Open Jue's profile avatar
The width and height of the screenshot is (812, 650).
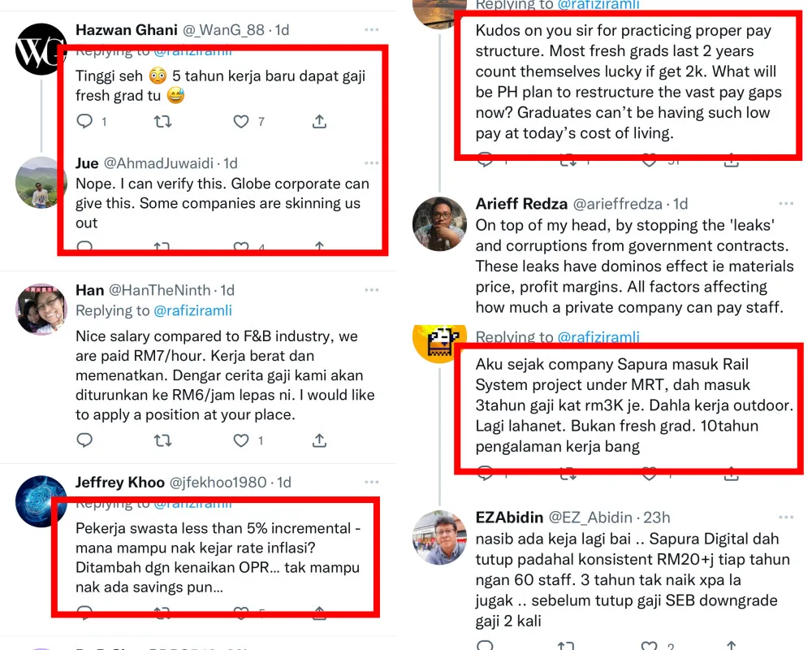[x=41, y=182]
